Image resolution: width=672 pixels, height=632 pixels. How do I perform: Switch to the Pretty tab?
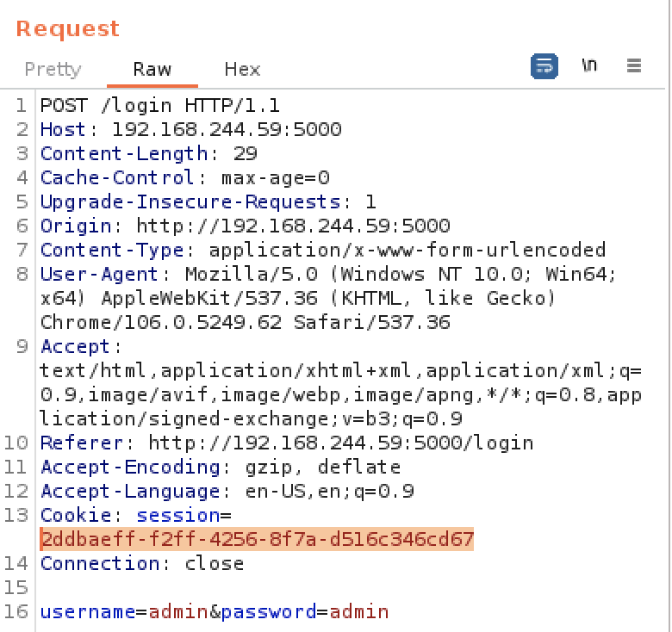click(53, 69)
